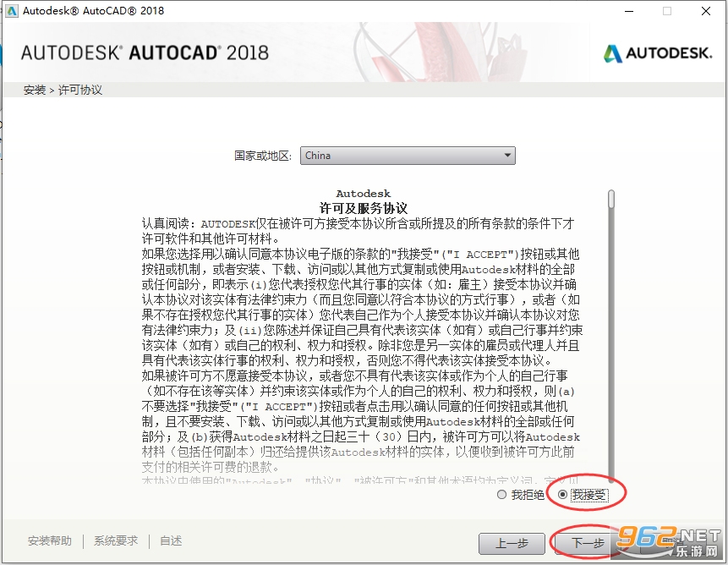728x565 pixels.
Task: Open the 安装帮助 installation help link
Action: [50, 540]
